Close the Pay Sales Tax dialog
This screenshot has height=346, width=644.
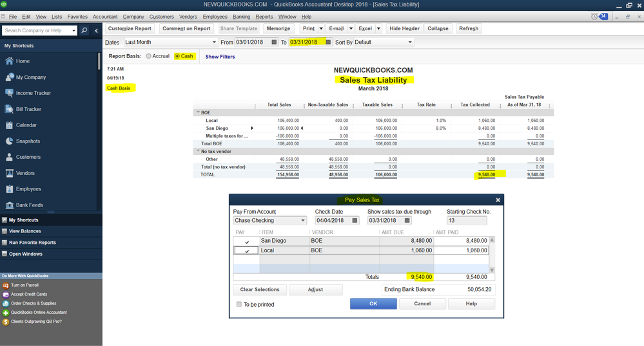(x=498, y=200)
